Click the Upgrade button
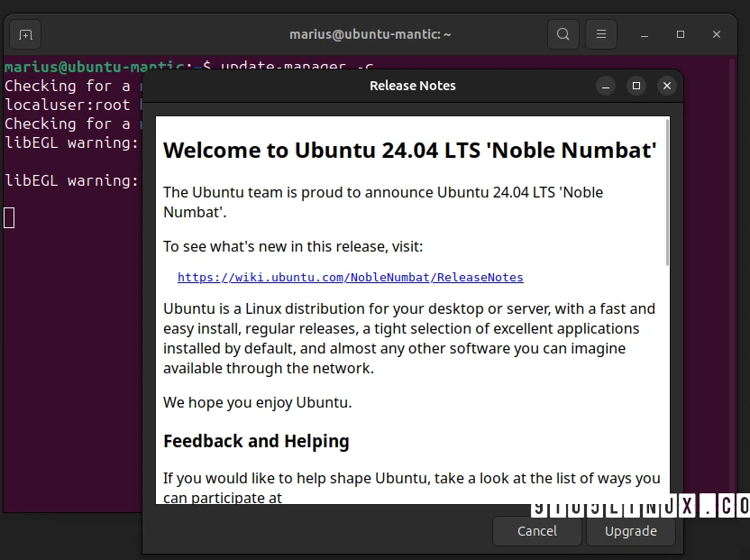Screen dimensions: 750x560 point(631,531)
